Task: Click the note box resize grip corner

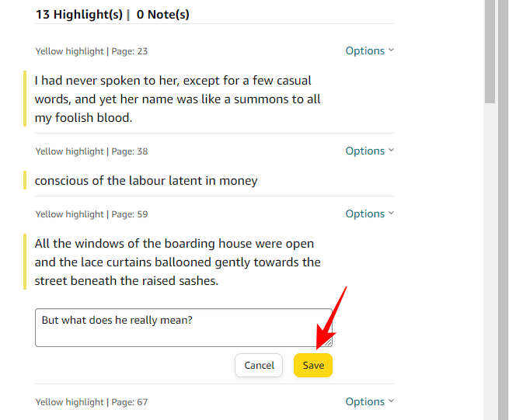Action: pyautogui.click(x=329, y=342)
